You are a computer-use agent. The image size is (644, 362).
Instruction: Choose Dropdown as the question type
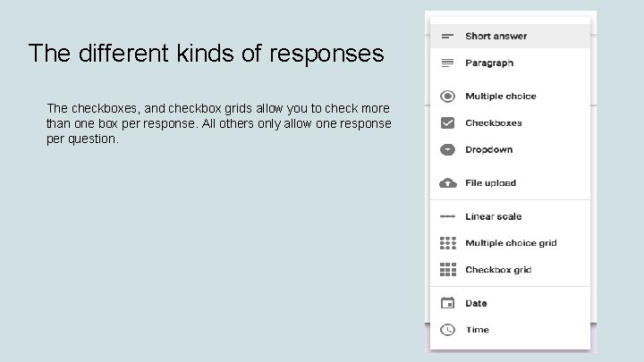[488, 150]
